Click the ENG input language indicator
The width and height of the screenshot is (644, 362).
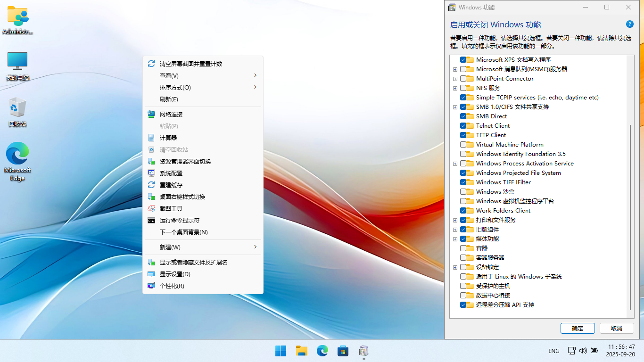click(x=554, y=351)
